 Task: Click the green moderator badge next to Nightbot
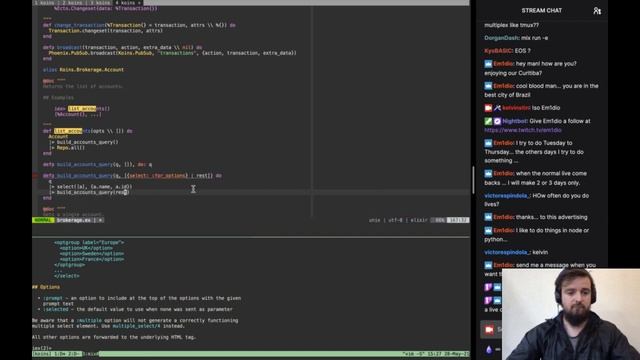click(x=488, y=121)
